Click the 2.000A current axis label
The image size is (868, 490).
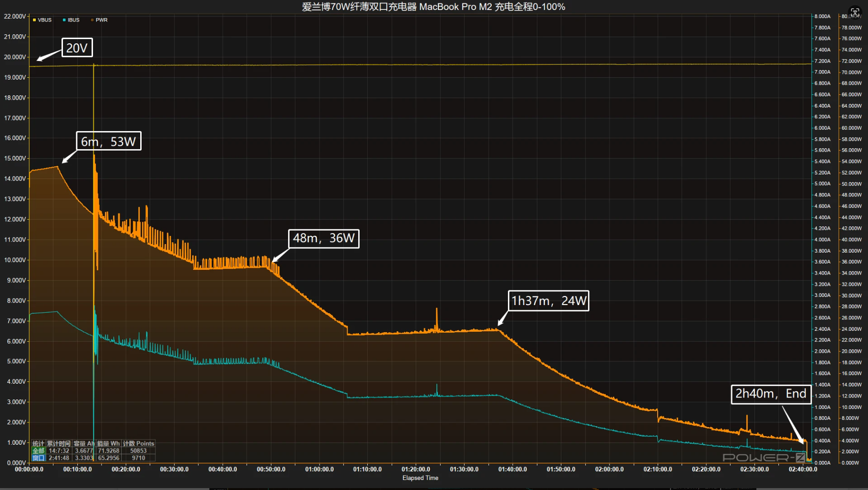point(822,351)
